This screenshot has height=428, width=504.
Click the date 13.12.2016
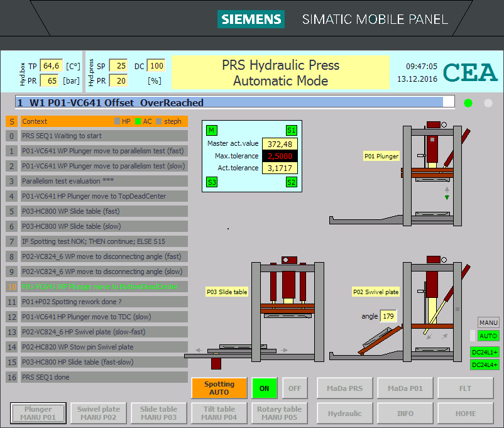pyautogui.click(x=417, y=79)
